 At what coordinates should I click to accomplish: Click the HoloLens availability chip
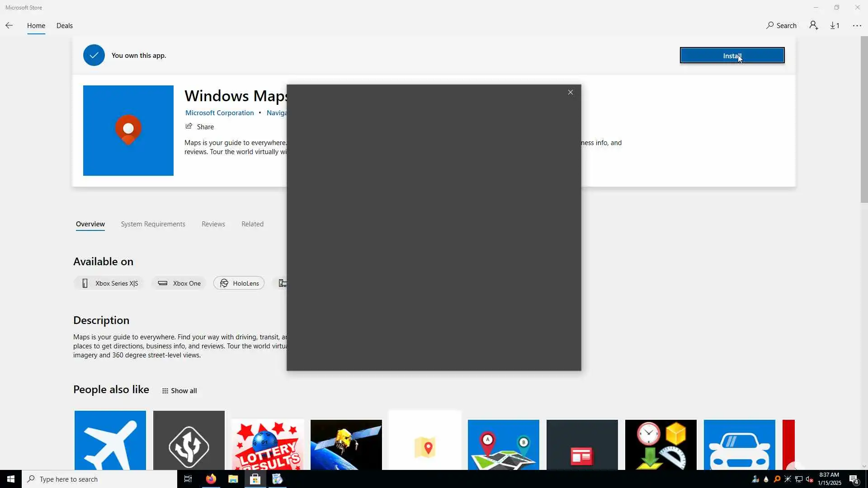pos(239,283)
